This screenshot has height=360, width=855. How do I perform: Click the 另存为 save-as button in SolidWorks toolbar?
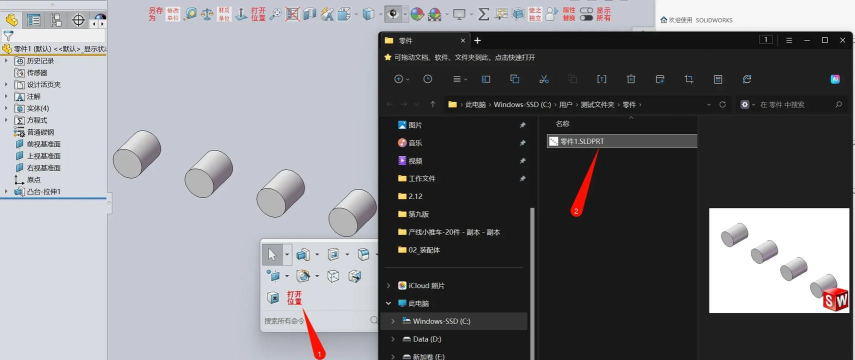tap(155, 14)
